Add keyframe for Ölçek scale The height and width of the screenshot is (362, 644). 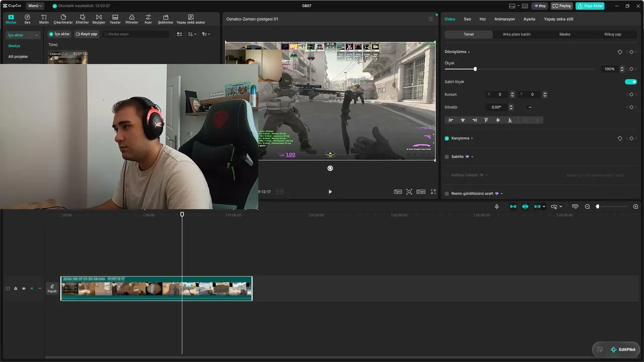coord(631,69)
